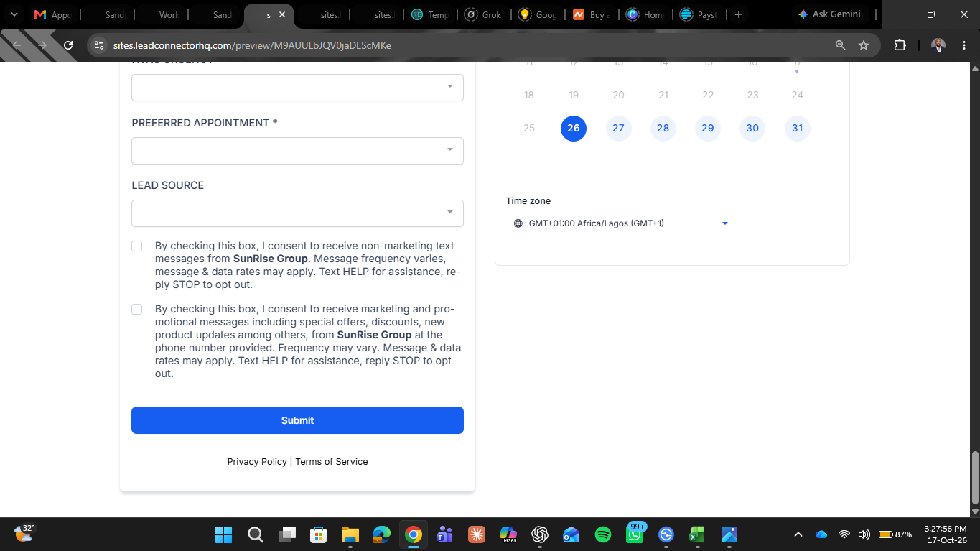Open the Terms of Service link
This screenshot has height=551, width=980.
[x=332, y=462]
